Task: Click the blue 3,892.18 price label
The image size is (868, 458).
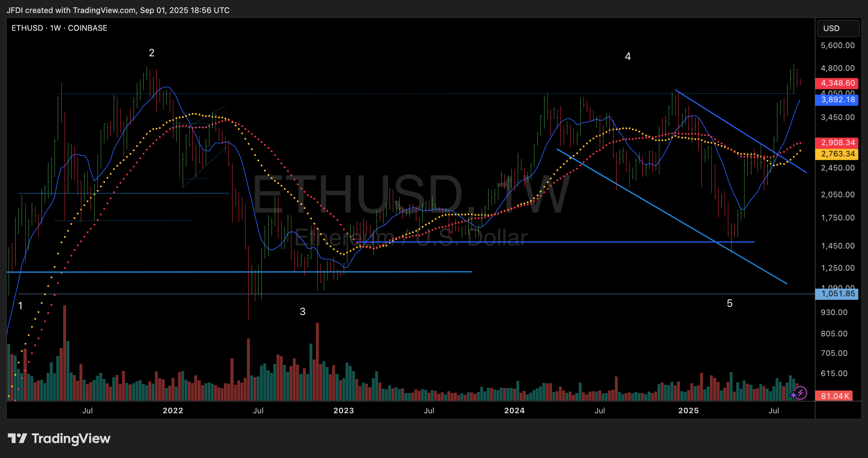Action: (837, 100)
